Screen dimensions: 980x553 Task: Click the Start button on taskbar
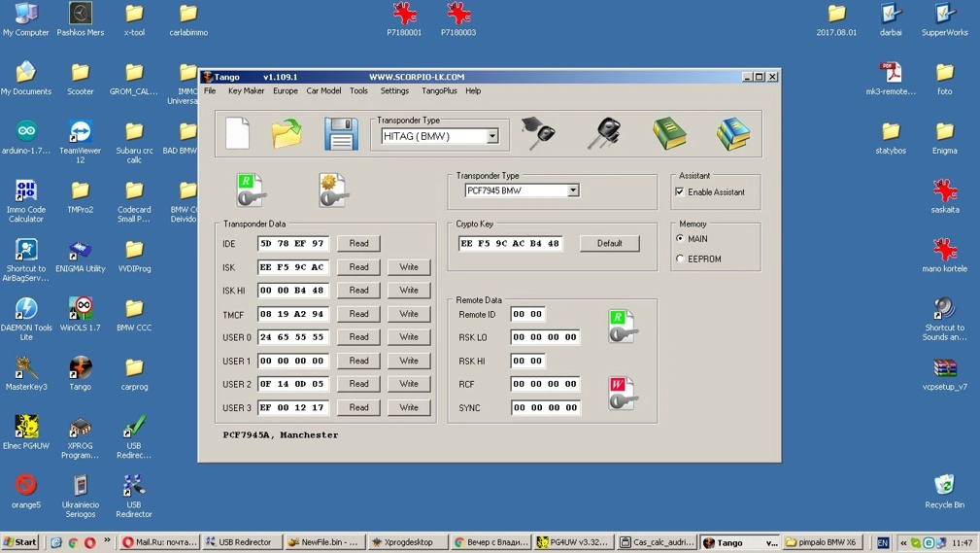[20, 542]
